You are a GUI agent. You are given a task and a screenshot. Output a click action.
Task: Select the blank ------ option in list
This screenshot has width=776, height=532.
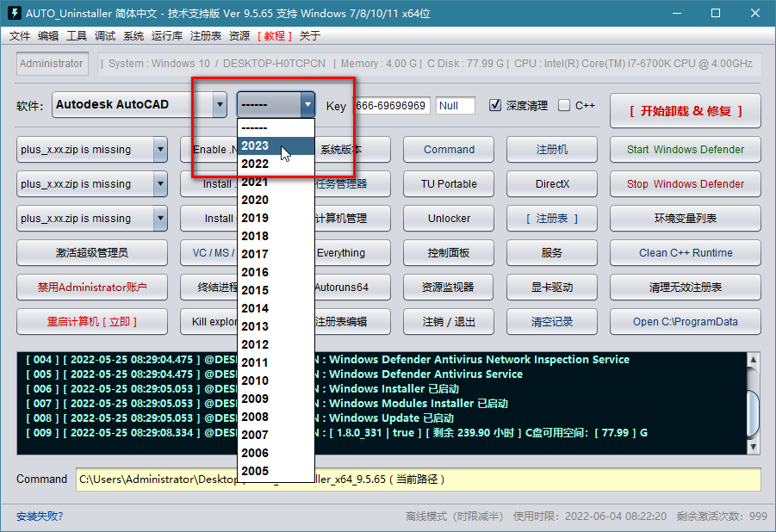tap(276, 127)
